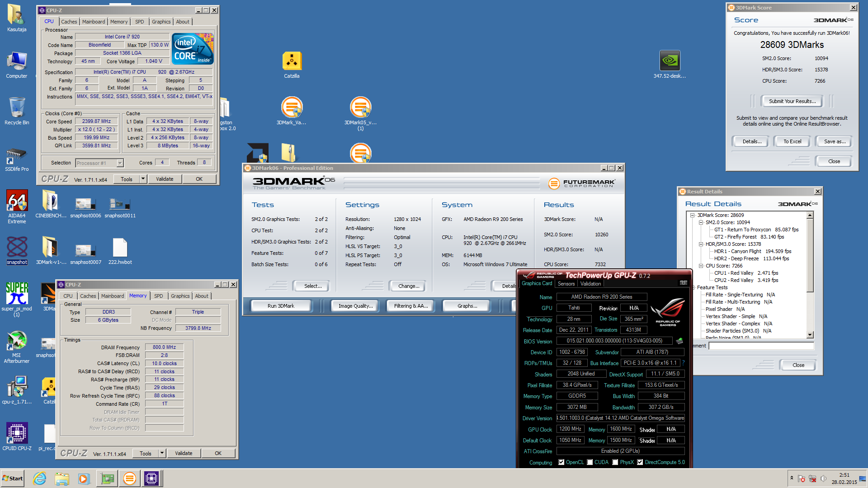The height and width of the screenshot is (488, 868).
Task: Open the Bus Interface help question mark
Action: coord(683,363)
